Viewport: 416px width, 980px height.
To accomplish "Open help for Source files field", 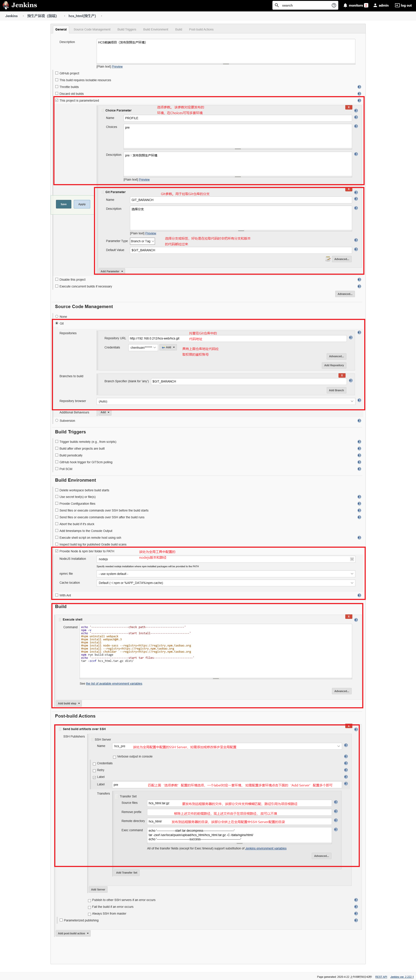I will (336, 802).
